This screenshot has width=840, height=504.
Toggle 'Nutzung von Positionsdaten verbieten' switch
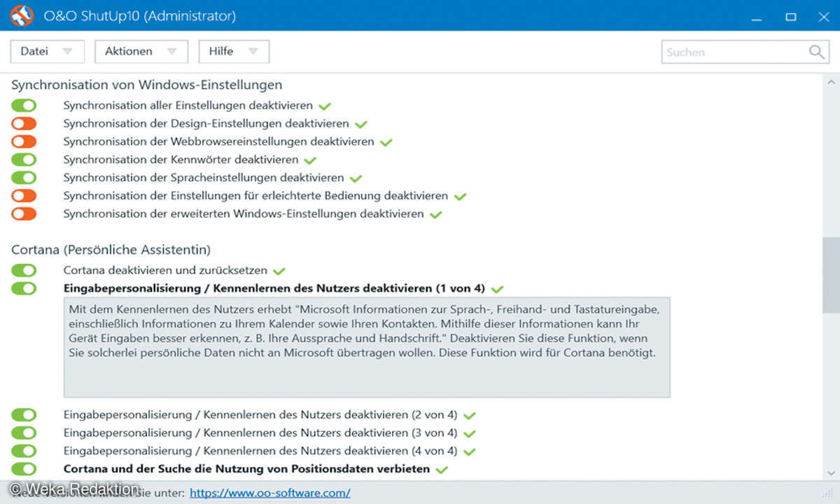tap(24, 469)
